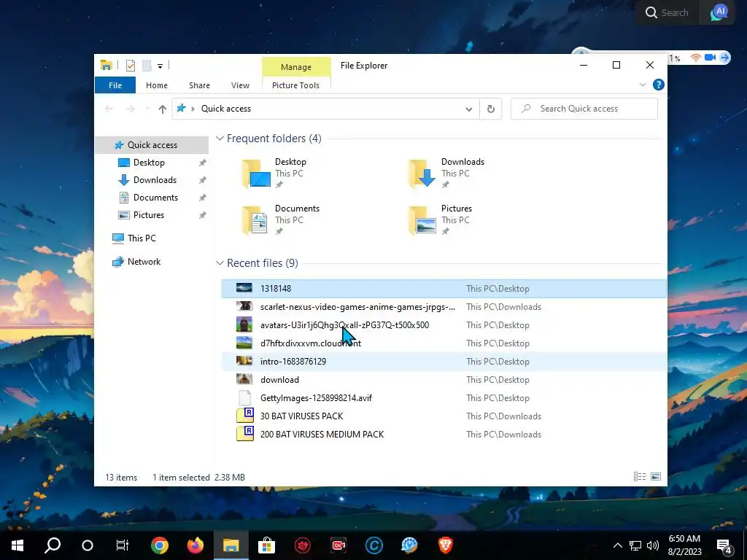Open the recent locations dropdown arrow
747x560 pixels.
[147, 109]
